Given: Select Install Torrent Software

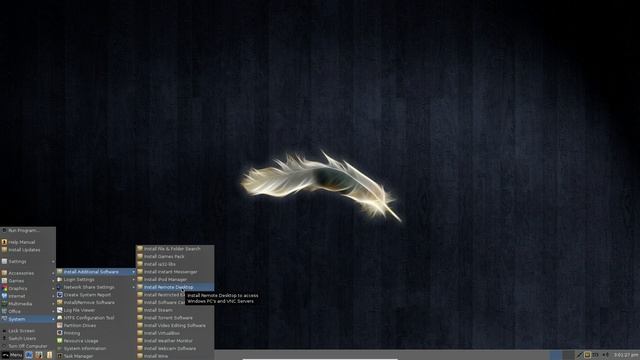Looking at the screenshot, I should (175, 318).
